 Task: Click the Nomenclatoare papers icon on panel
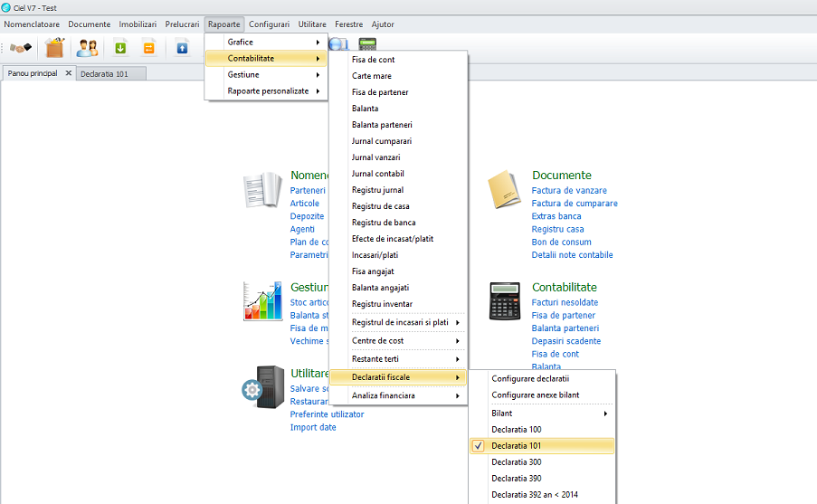(x=262, y=189)
